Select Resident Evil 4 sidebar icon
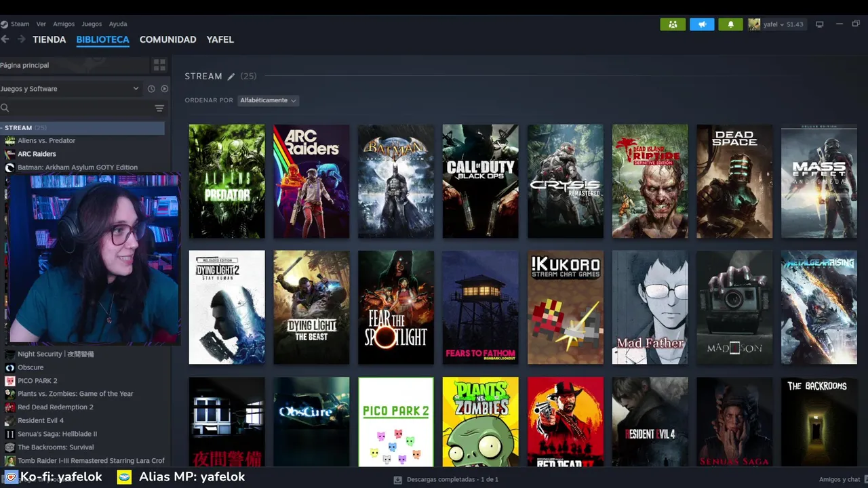 click(9, 420)
